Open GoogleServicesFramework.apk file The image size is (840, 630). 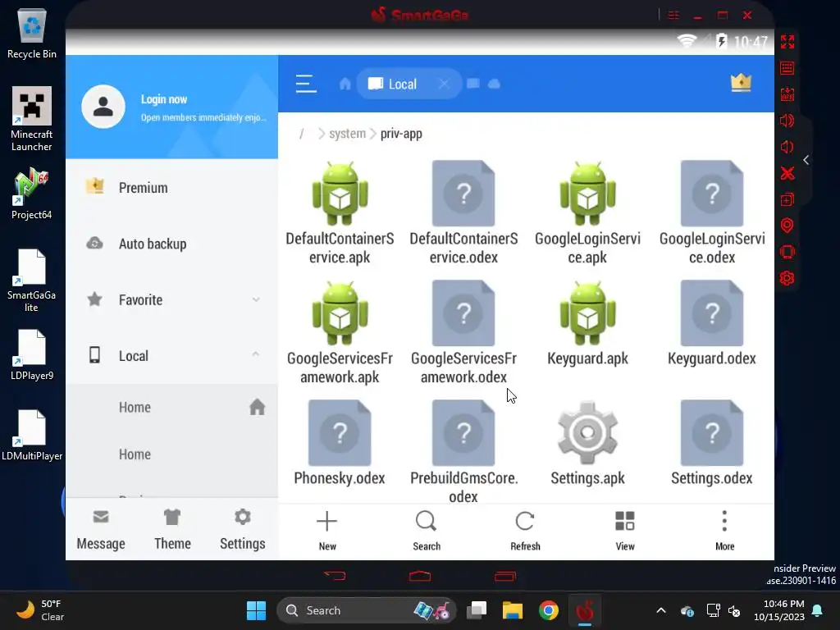(x=340, y=333)
